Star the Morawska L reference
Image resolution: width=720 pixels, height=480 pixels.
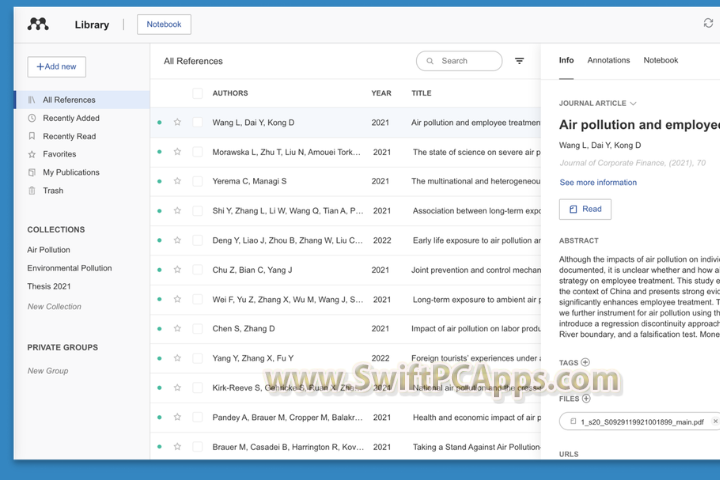click(177, 152)
